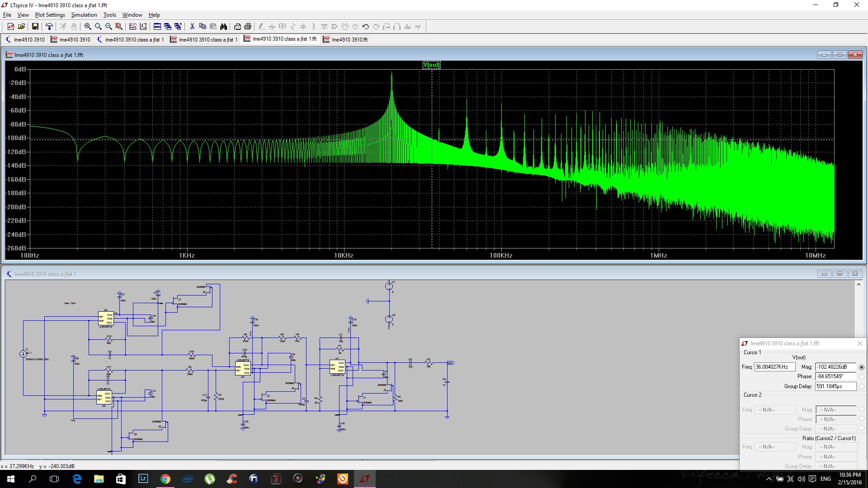This screenshot has width=868, height=488.
Task: Switch to 'lme4910 3910 class a jfat 1.fft' tab
Action: coord(281,39)
